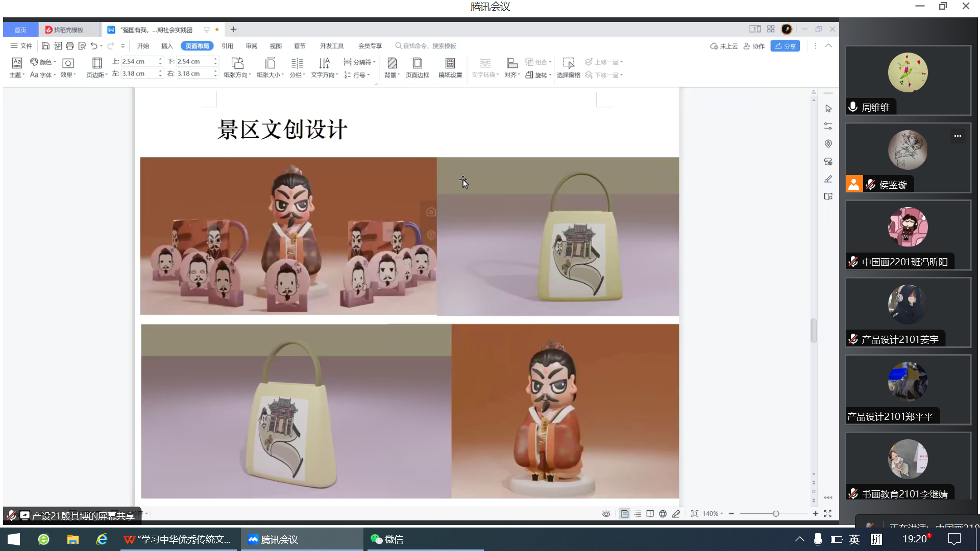Click the 协作 collaboration button

click(x=754, y=46)
